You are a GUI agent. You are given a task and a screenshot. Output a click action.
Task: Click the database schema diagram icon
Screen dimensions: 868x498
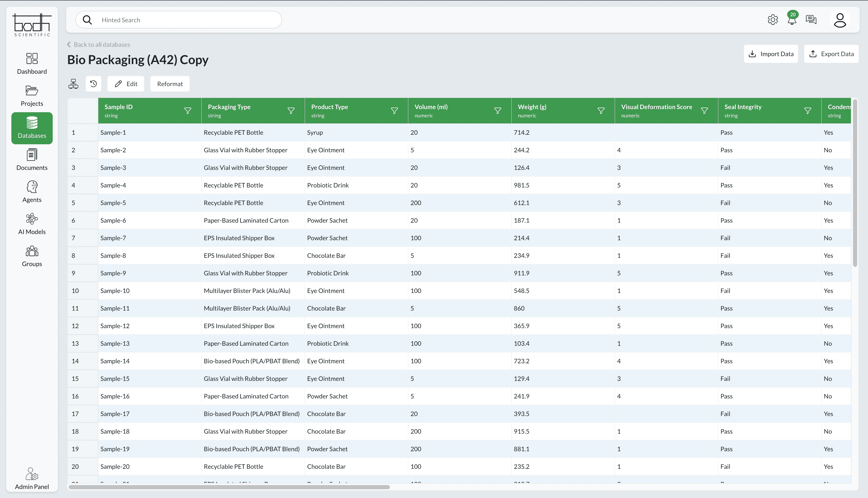[73, 84]
